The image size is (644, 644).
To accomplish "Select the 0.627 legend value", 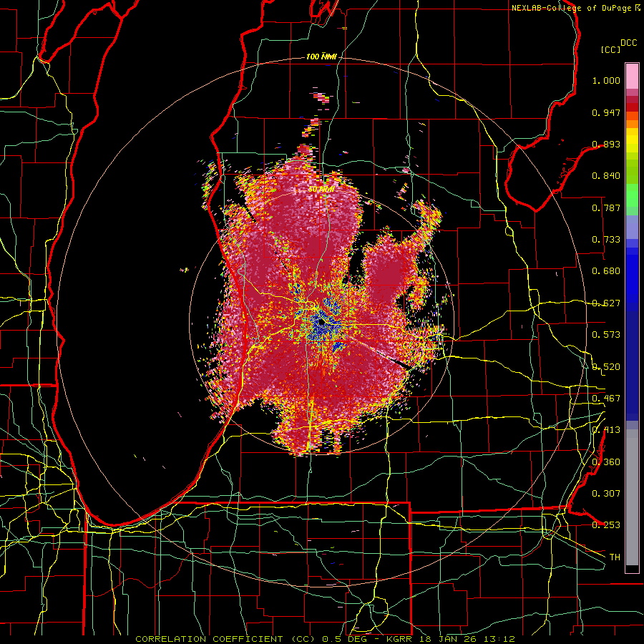I will [x=606, y=303].
